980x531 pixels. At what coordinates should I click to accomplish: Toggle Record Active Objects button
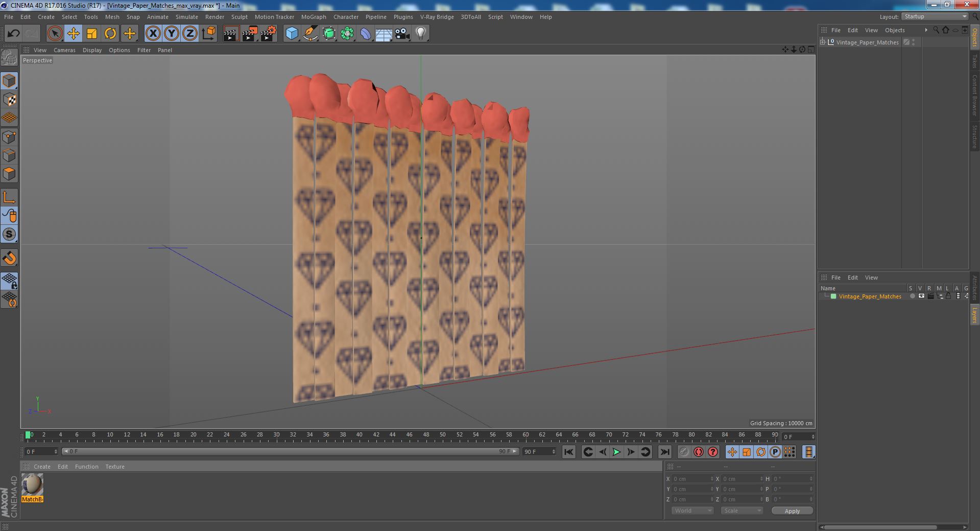(684, 452)
